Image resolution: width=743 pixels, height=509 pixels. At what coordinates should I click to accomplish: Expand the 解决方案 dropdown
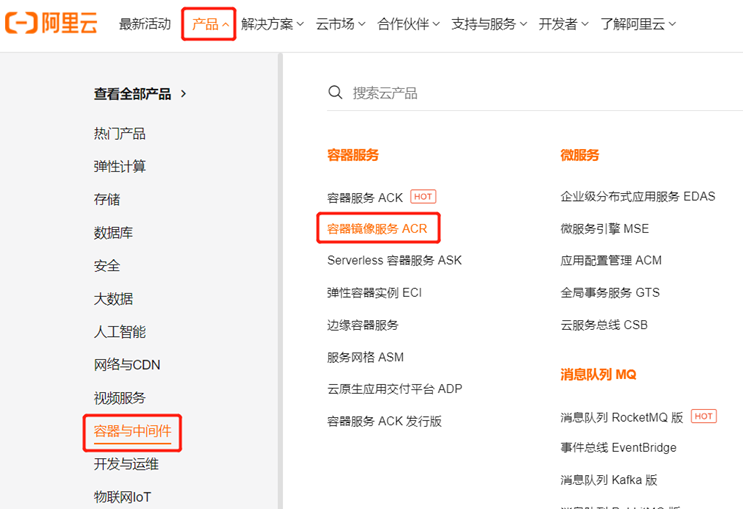click(272, 24)
